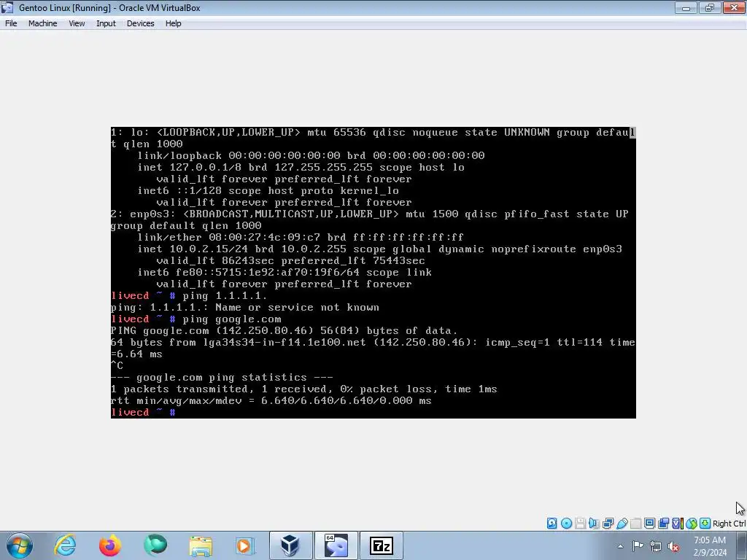Click the '^C' interrupt line
The width and height of the screenshot is (747, 560).
pos(117,366)
